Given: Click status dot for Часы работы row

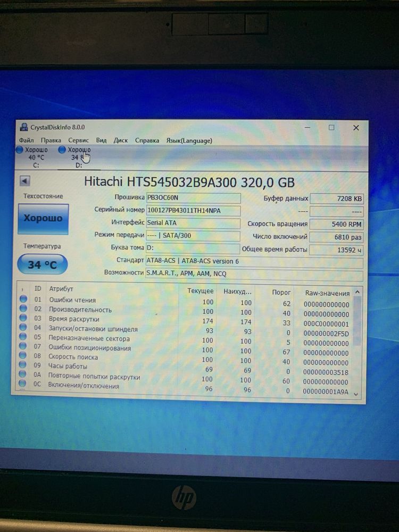Looking at the screenshot, I should [22, 364].
